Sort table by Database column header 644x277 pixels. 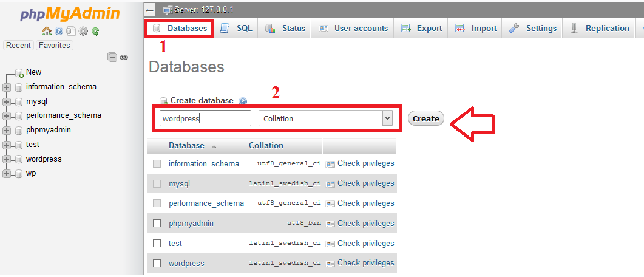click(x=186, y=146)
